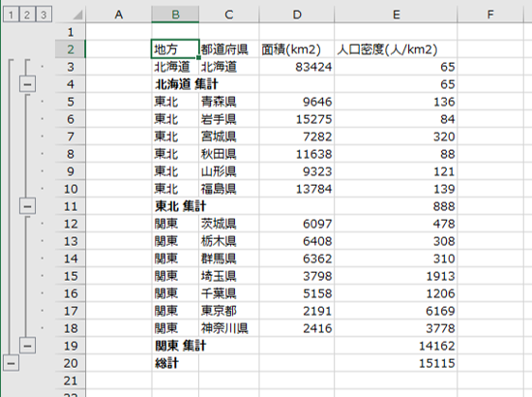
Task: Collapse the 総計 outline minus button
Action: point(11,363)
